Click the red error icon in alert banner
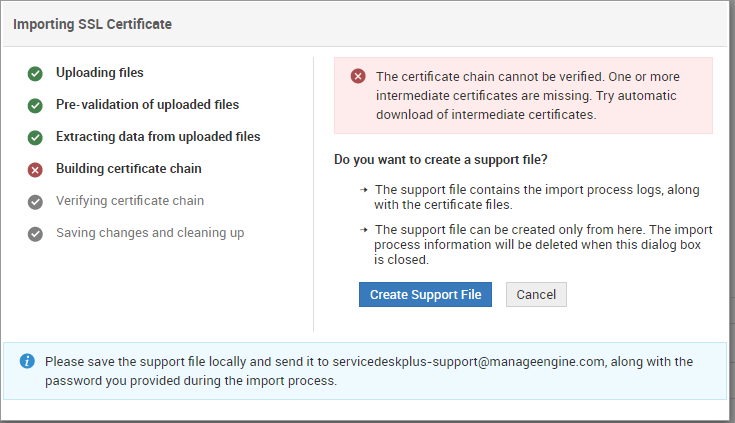 point(357,76)
